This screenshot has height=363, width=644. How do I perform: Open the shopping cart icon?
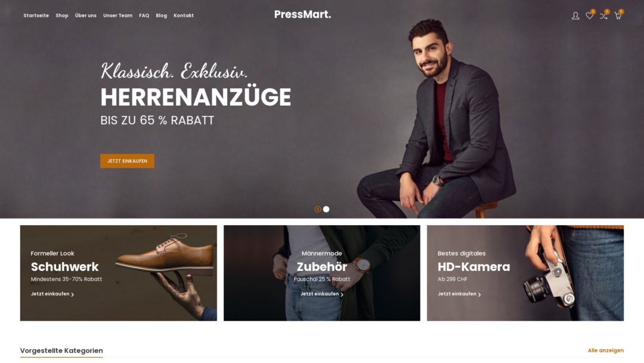[617, 16]
